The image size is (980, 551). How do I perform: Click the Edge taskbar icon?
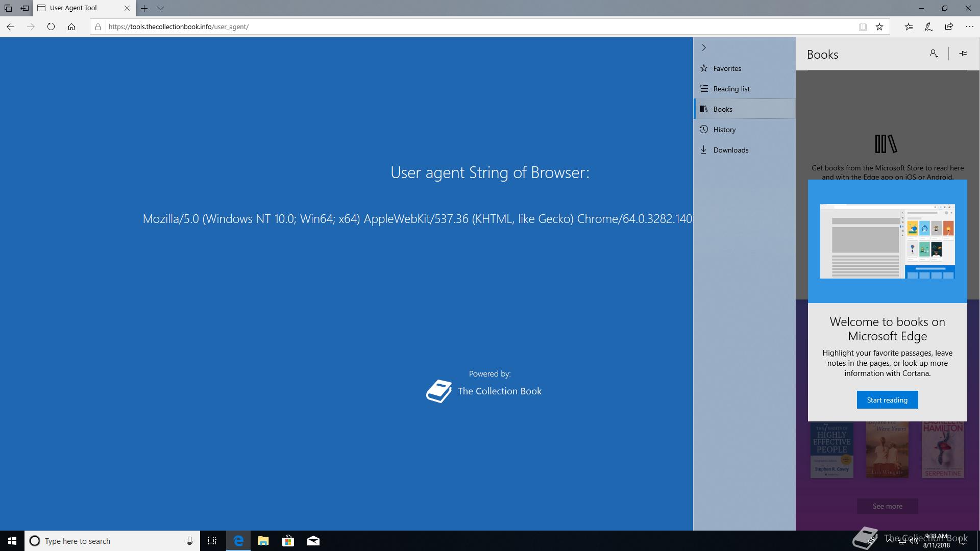238,541
